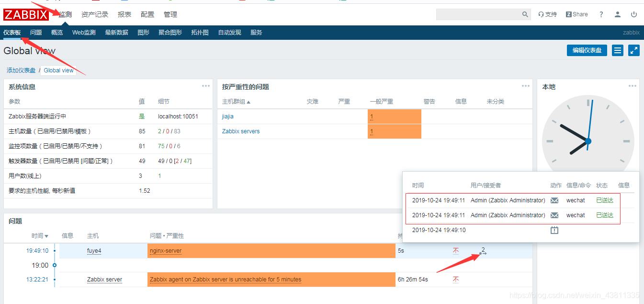Viewport: 644px width, 304px height.
Task: Open the 支持 support link
Action: coord(547,14)
